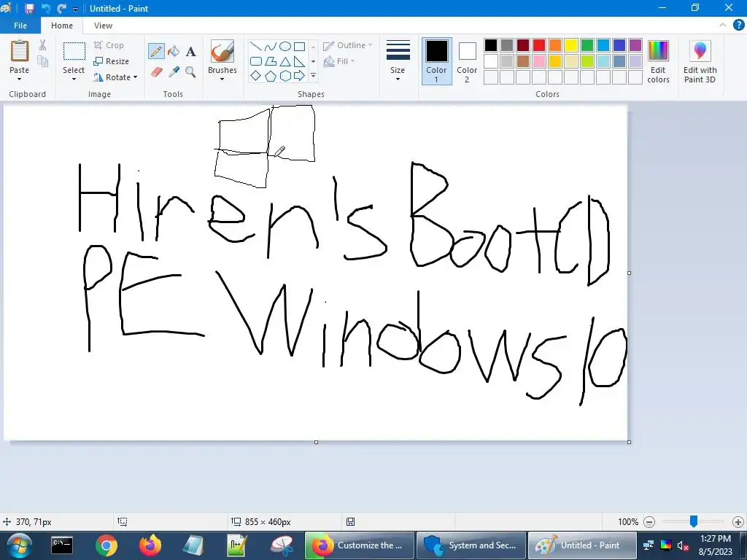The height and width of the screenshot is (560, 747).
Task: Expand the Shapes gallery more arrow
Action: [x=313, y=76]
